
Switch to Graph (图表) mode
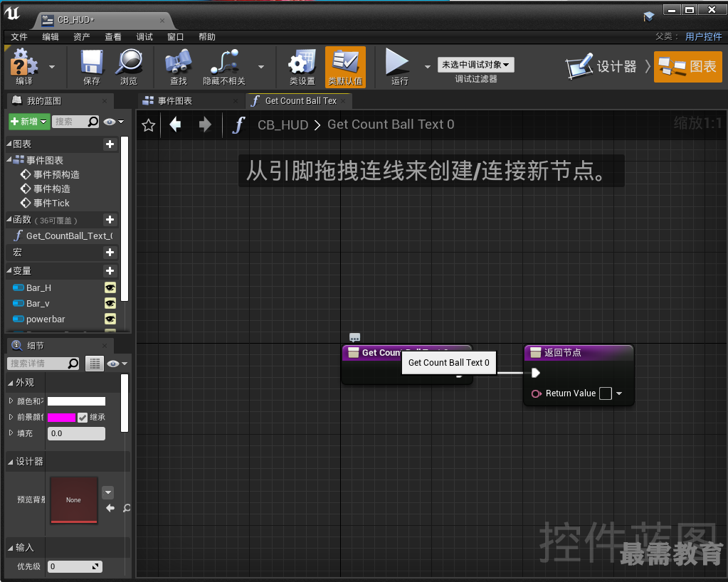click(688, 66)
